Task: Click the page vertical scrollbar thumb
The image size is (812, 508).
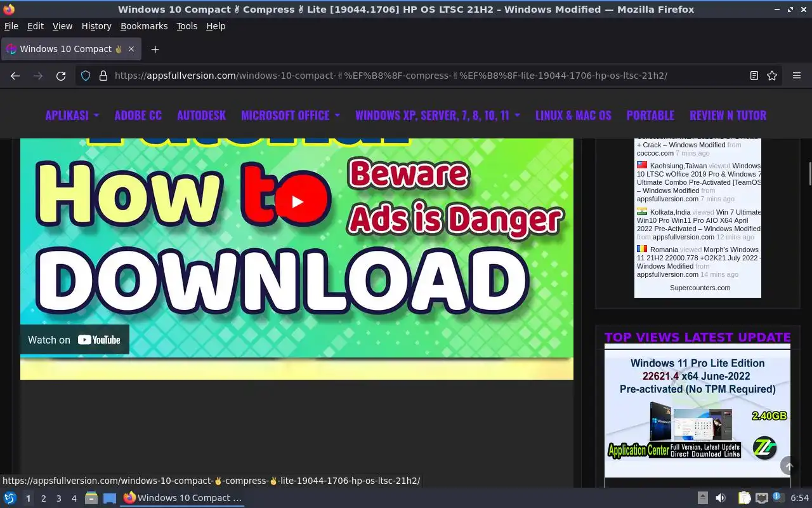Action: click(809, 173)
